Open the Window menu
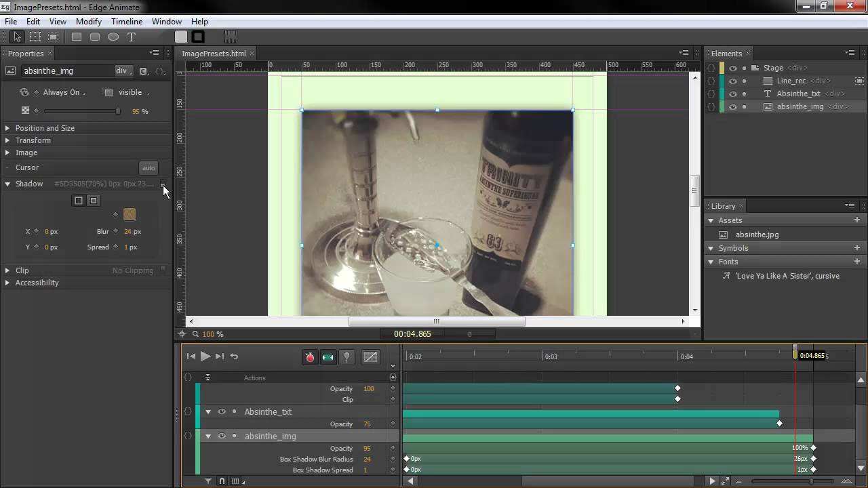Image resolution: width=868 pixels, height=488 pixels. point(167,22)
